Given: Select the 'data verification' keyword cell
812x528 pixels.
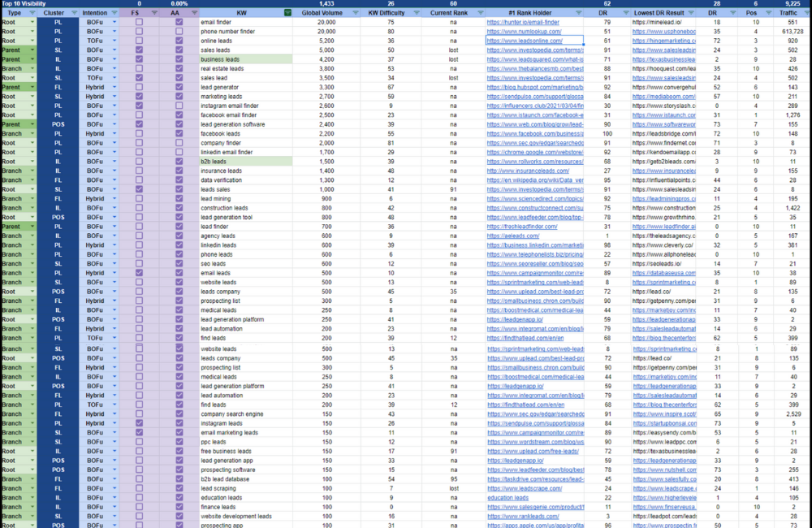Looking at the screenshot, I should [245, 180].
